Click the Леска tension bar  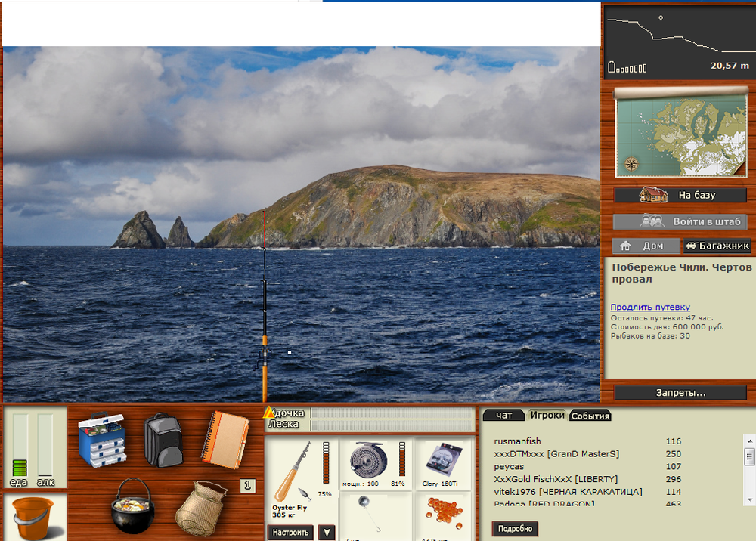click(392, 425)
